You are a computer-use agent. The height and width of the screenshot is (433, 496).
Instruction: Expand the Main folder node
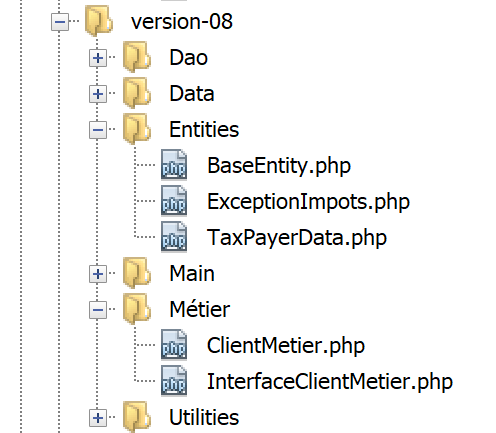(x=98, y=274)
